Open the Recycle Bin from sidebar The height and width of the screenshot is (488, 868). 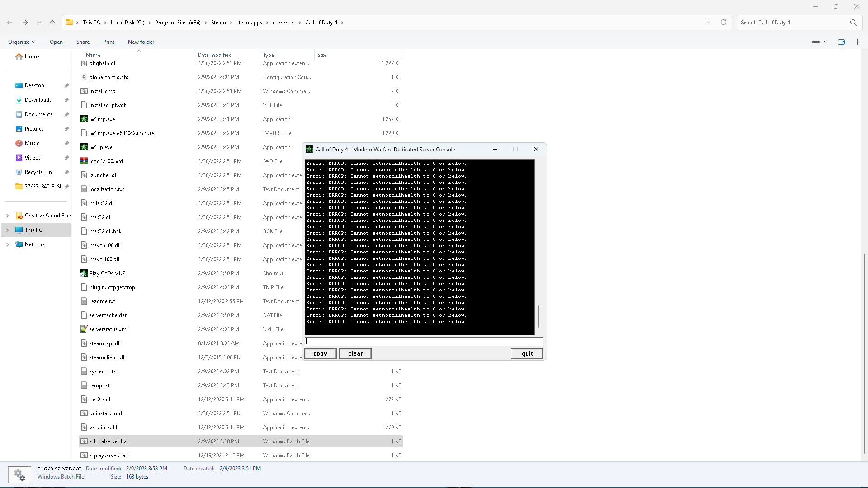tap(38, 172)
